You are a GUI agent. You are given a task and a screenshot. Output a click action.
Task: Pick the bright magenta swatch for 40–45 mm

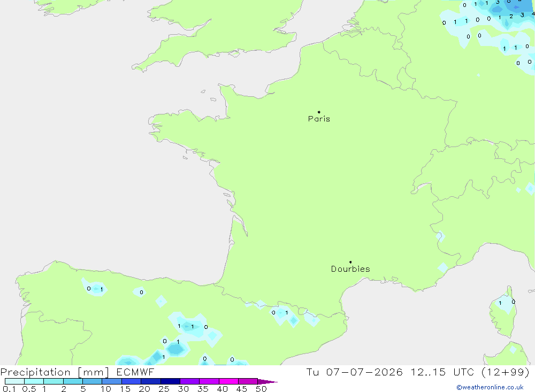pyautogui.click(x=228, y=381)
